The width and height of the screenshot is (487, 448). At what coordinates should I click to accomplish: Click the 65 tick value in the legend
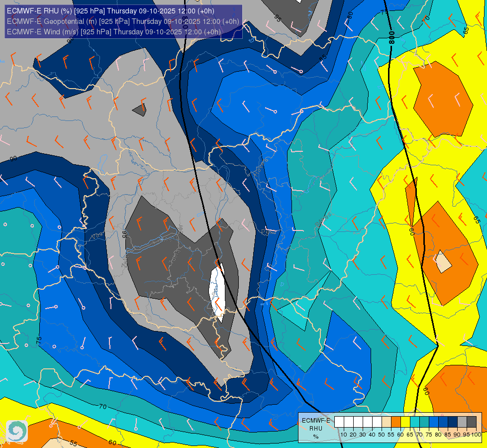(410, 435)
